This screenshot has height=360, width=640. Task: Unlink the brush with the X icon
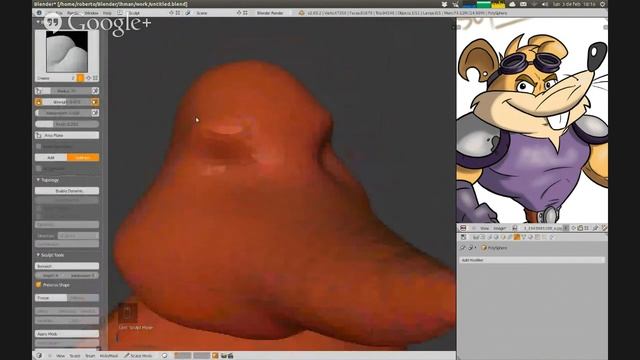pyautogui.click(x=95, y=78)
